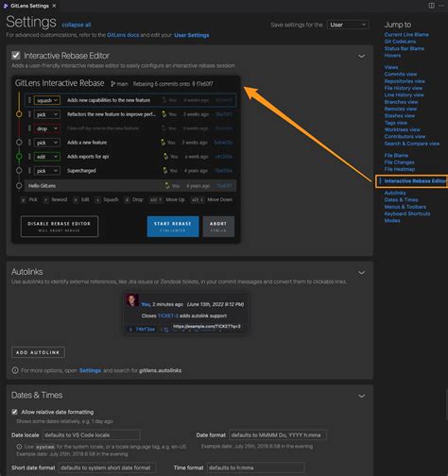The height and width of the screenshot is (476, 448).
Task: Click the commit author avatar thumbnail in Autolinks preview
Action: pos(132,300)
